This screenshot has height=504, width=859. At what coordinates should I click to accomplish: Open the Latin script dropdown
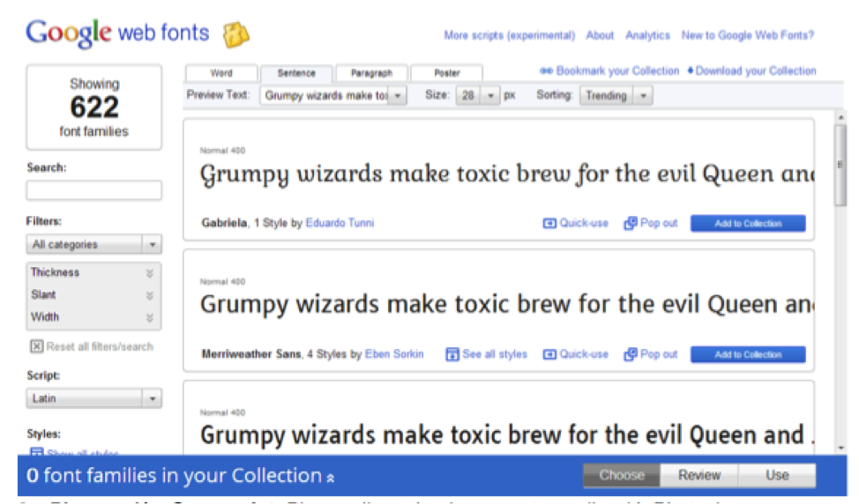(93, 398)
